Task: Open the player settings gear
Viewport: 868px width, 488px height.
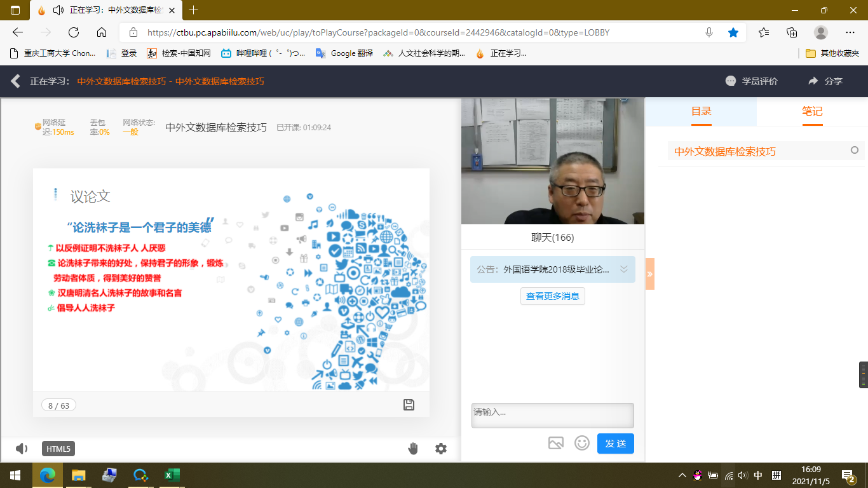Action: point(441,449)
